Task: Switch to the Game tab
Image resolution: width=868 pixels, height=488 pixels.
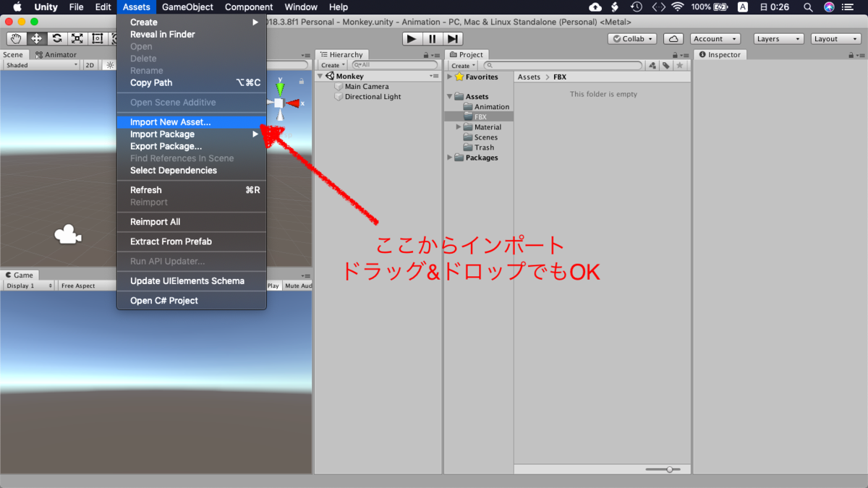Action: [x=19, y=275]
